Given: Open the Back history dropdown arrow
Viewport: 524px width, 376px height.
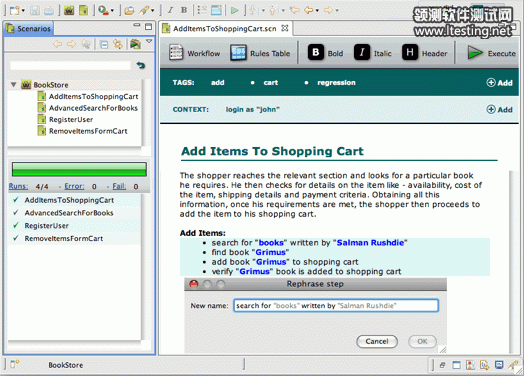Looking at the screenshot, I should (317, 11).
